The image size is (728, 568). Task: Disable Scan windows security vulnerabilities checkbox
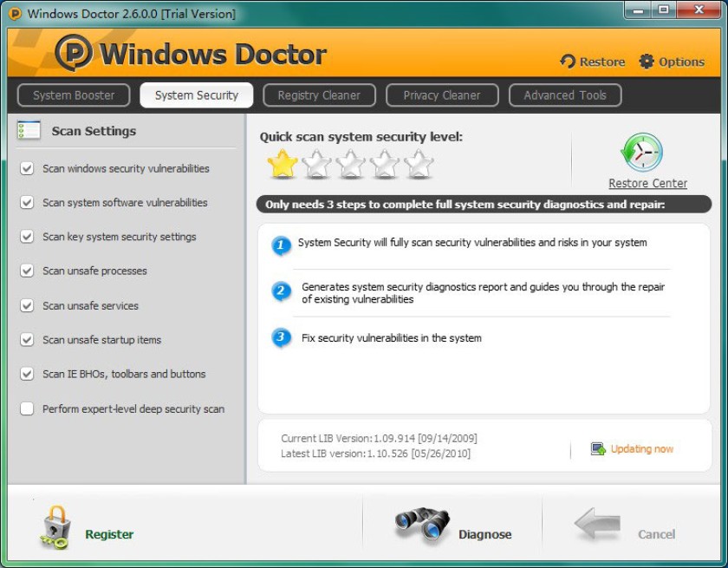pos(27,168)
